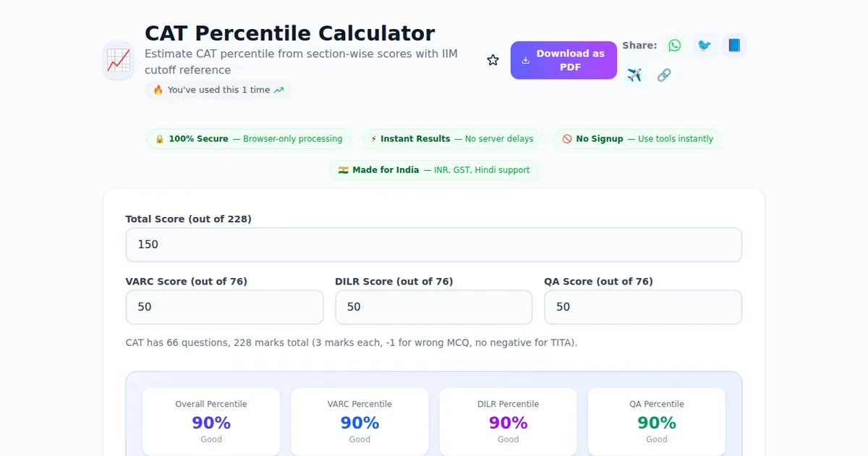Image resolution: width=868 pixels, height=456 pixels.
Task: Select the Instant Results badge
Action: pos(452,138)
